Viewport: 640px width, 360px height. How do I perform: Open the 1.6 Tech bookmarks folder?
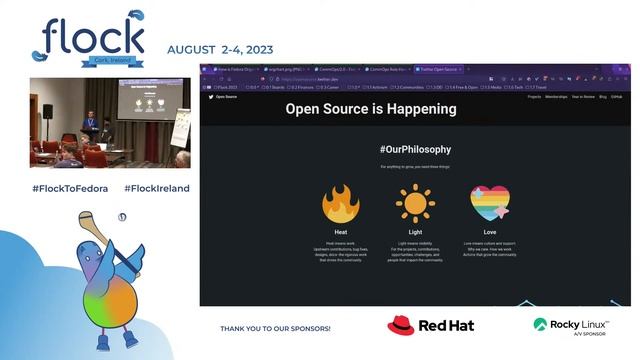click(x=513, y=87)
